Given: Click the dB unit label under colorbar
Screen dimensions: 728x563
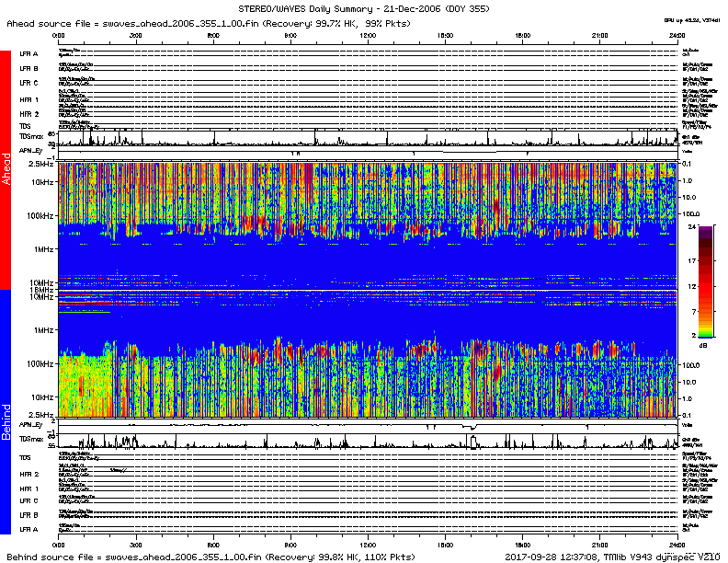Looking at the screenshot, I should (x=702, y=345).
